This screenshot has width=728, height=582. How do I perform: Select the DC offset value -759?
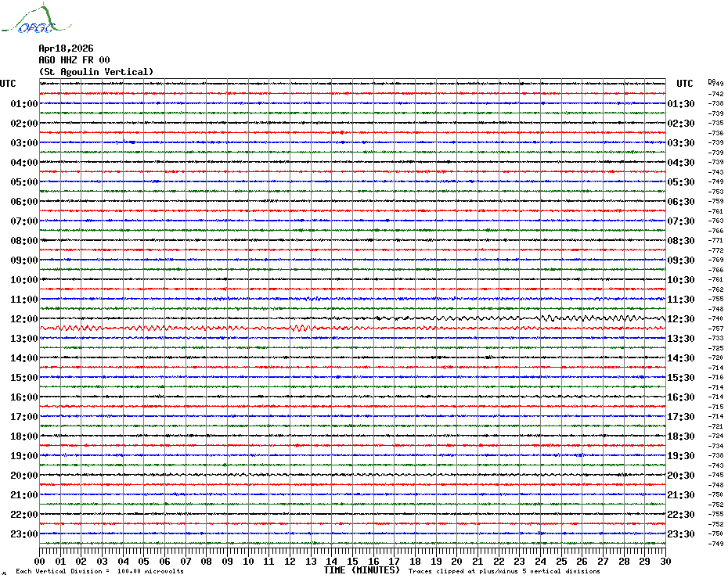(x=716, y=201)
